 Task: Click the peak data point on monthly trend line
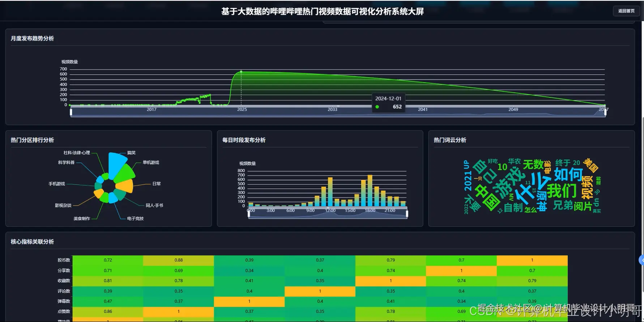tap(241, 72)
